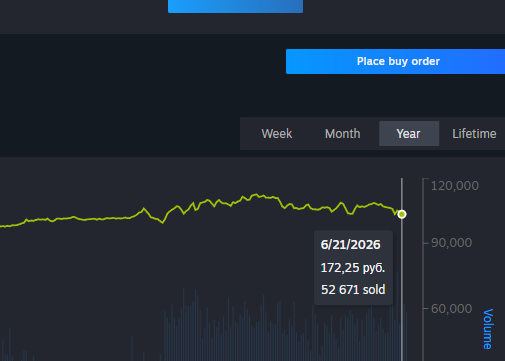Click the highlighted data point on price line
The width and height of the screenshot is (505, 361).
[x=402, y=214]
